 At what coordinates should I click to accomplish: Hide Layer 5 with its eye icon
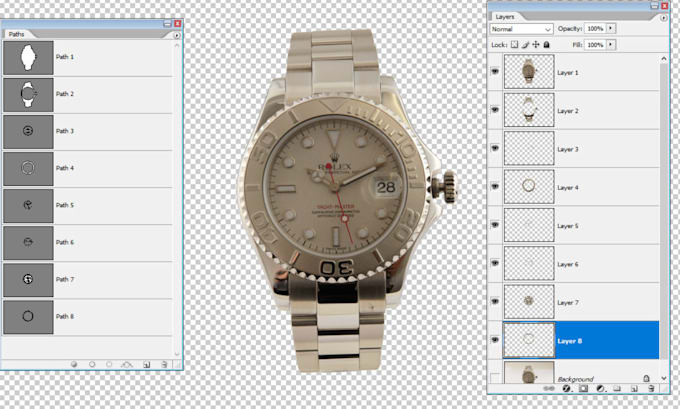495,225
